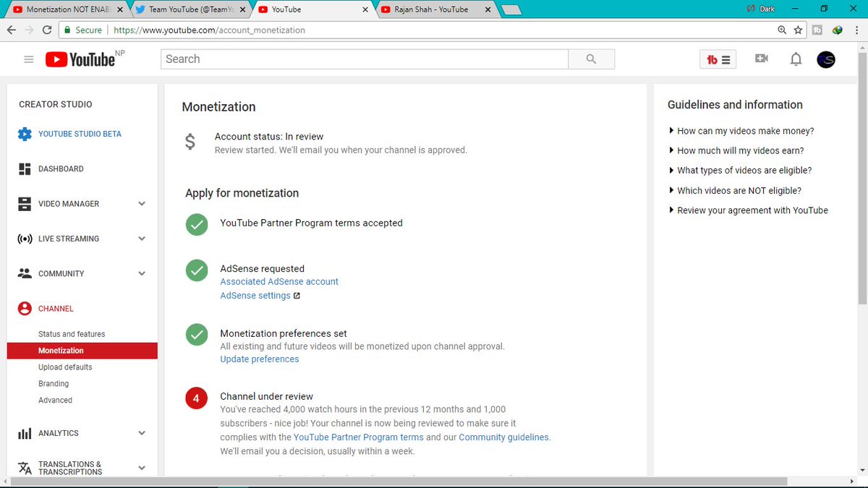Switch to the Rajan Shah - YouTube tab
The width and height of the screenshot is (868, 488).
click(x=434, y=10)
